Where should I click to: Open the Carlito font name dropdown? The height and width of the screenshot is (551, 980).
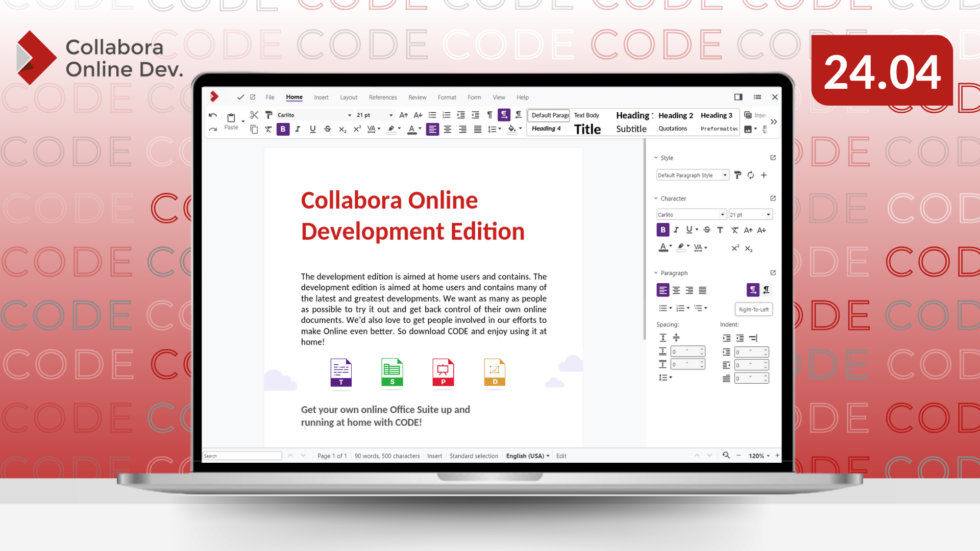click(350, 115)
